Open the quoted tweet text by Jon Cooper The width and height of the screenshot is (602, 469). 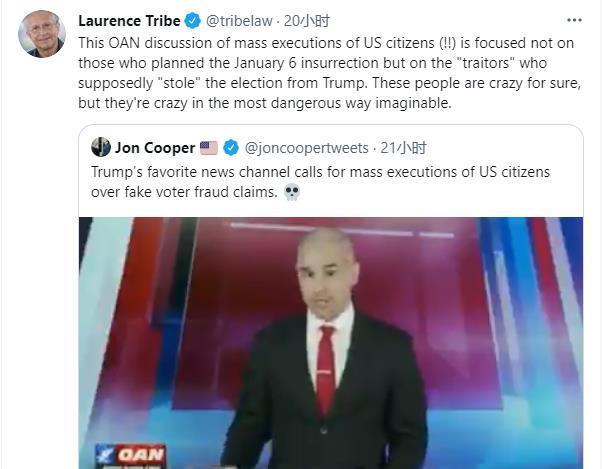321,182
